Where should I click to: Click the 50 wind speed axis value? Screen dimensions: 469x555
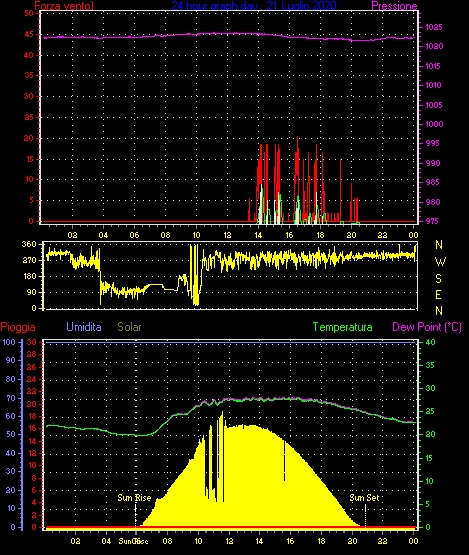click(x=29, y=13)
